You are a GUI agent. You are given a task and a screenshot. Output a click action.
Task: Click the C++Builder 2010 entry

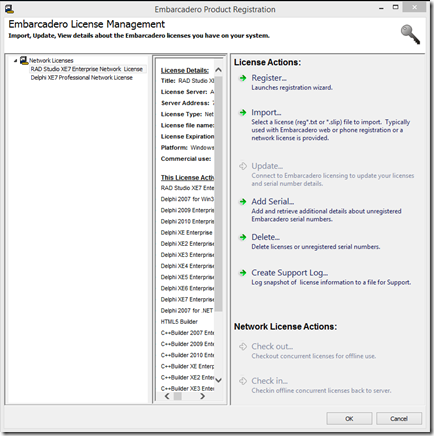pos(187,355)
